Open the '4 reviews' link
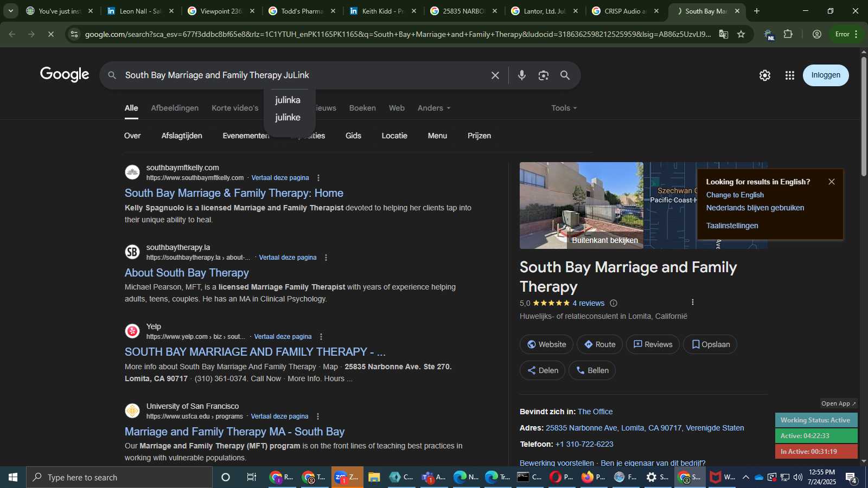This screenshot has height=488, width=868. 588,303
